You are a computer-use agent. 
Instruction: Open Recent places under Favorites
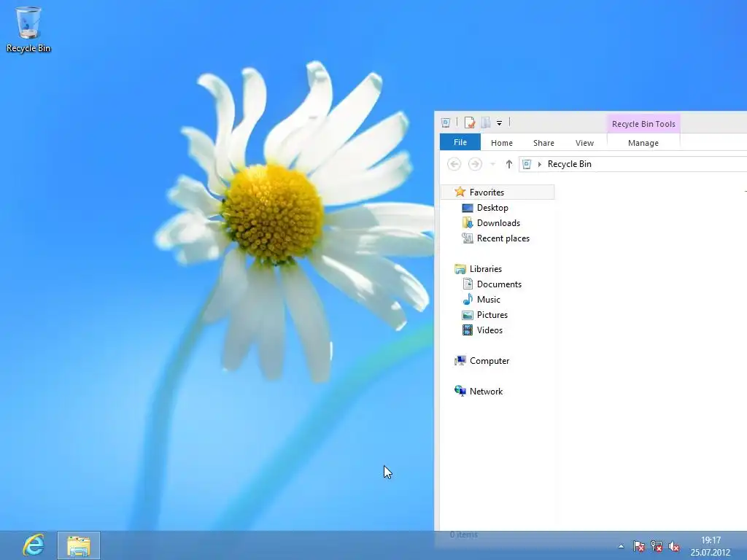503,238
